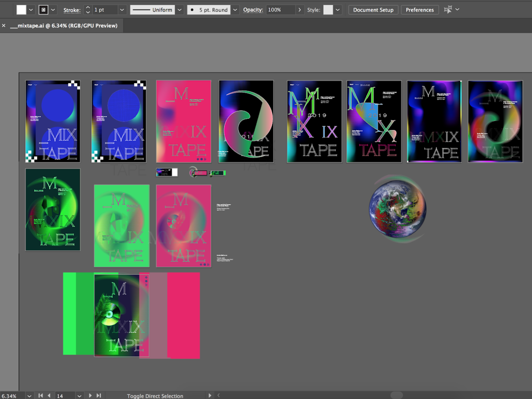Click the white fill color swatch
Screen dimensions: 532x399
(x=21, y=10)
